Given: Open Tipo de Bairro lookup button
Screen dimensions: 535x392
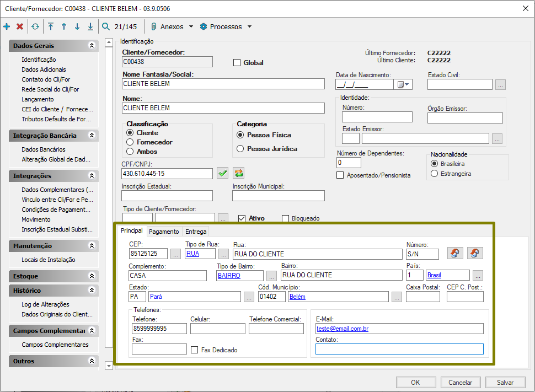Looking at the screenshot, I should [x=271, y=276].
